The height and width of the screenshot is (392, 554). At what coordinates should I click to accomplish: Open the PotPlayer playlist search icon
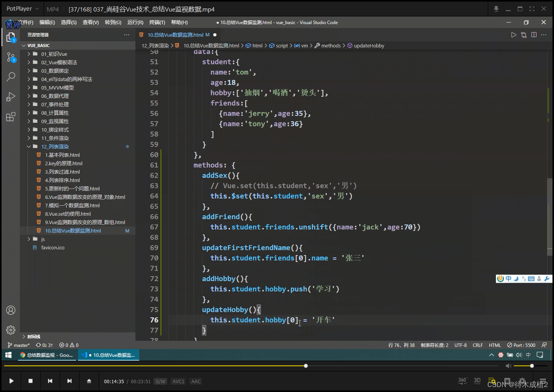tap(492, 381)
